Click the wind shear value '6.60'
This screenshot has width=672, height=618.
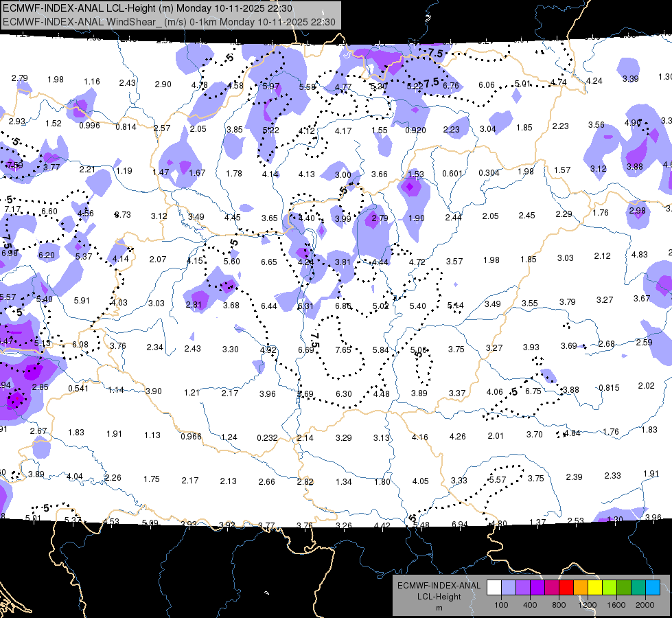[x=49, y=211]
